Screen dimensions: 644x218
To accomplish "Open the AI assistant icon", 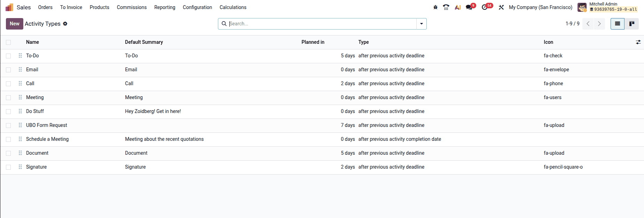I will [458, 7].
